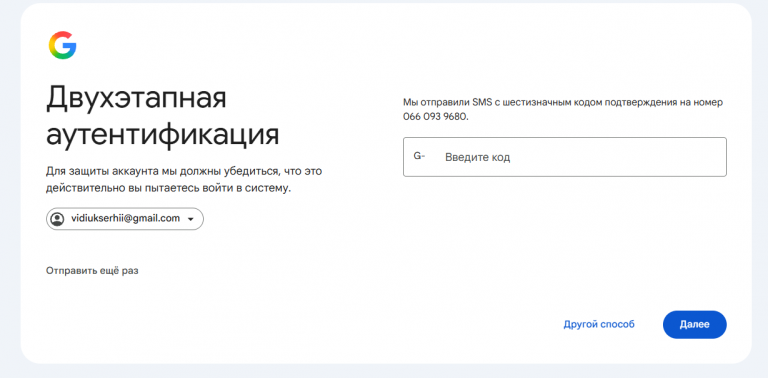Open the vidiukserhii@gmail.com account switcher
768x378 pixels.
click(125, 219)
